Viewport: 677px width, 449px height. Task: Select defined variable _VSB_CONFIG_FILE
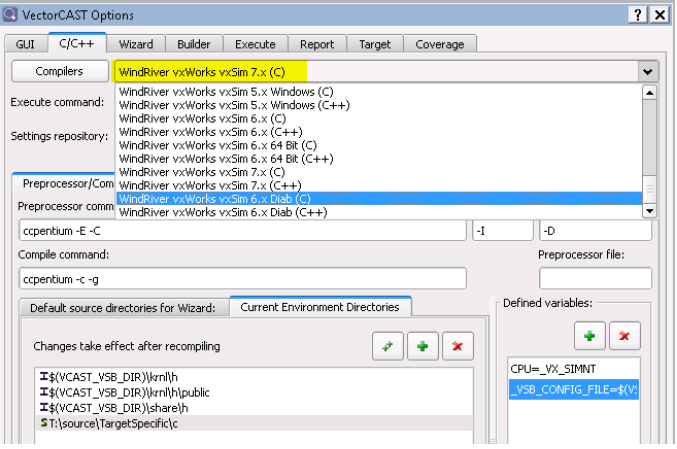[x=573, y=390]
